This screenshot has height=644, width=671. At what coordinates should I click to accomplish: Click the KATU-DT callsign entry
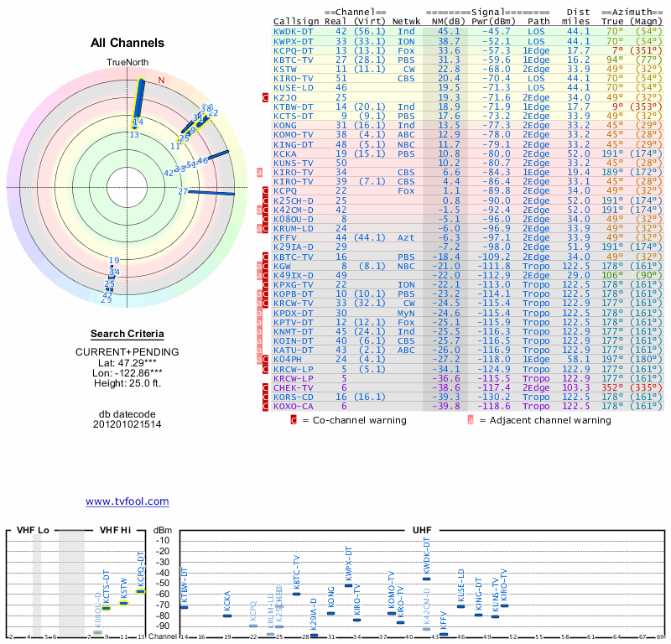pyautogui.click(x=294, y=350)
